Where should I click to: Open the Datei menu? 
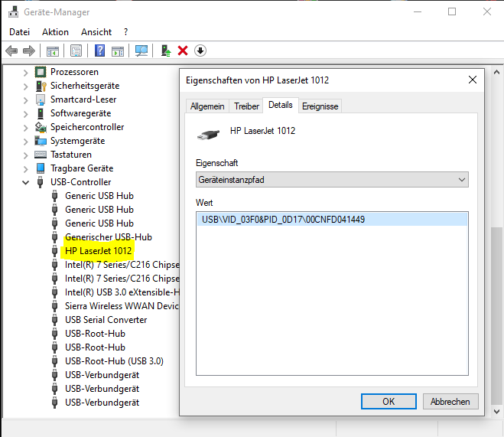point(20,32)
